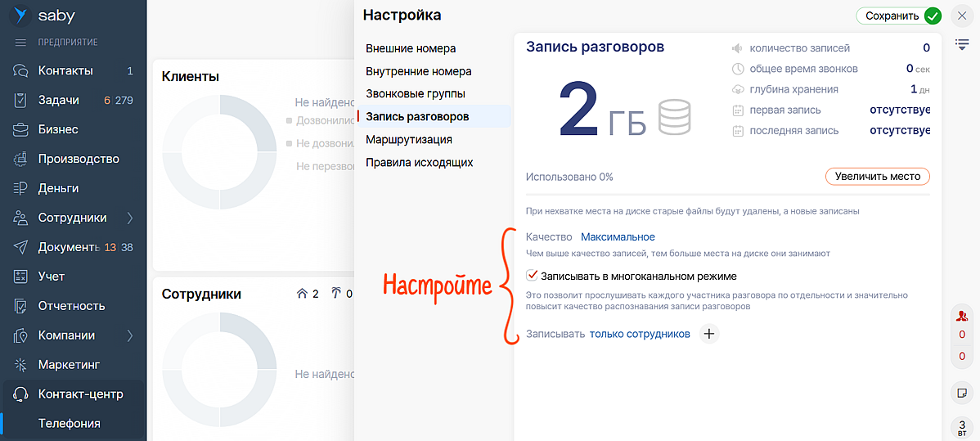Change the только сотрудников recording selection
The width and height of the screenshot is (980, 441).
point(639,334)
